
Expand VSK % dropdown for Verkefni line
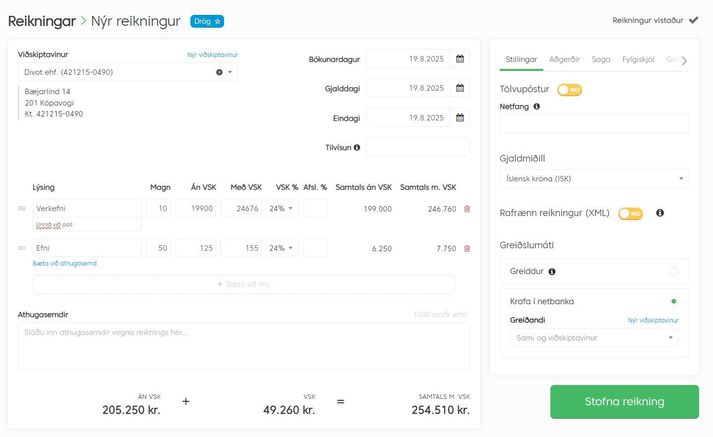click(x=281, y=209)
